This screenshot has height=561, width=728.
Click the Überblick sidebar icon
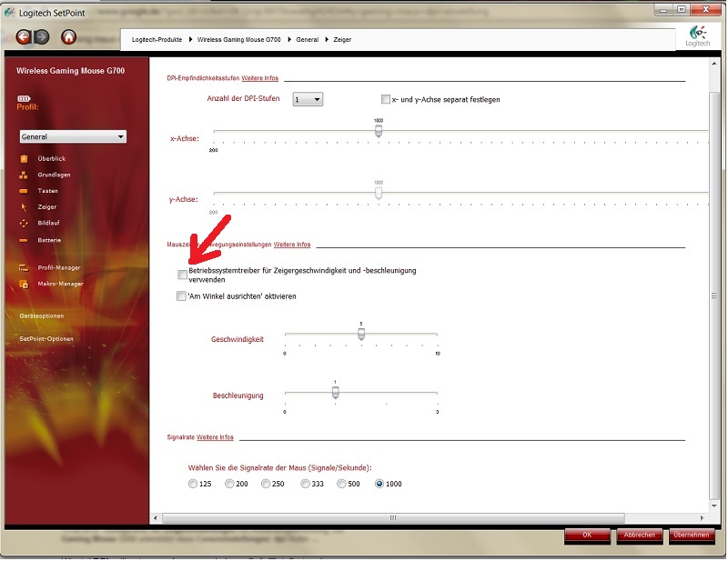(24, 159)
